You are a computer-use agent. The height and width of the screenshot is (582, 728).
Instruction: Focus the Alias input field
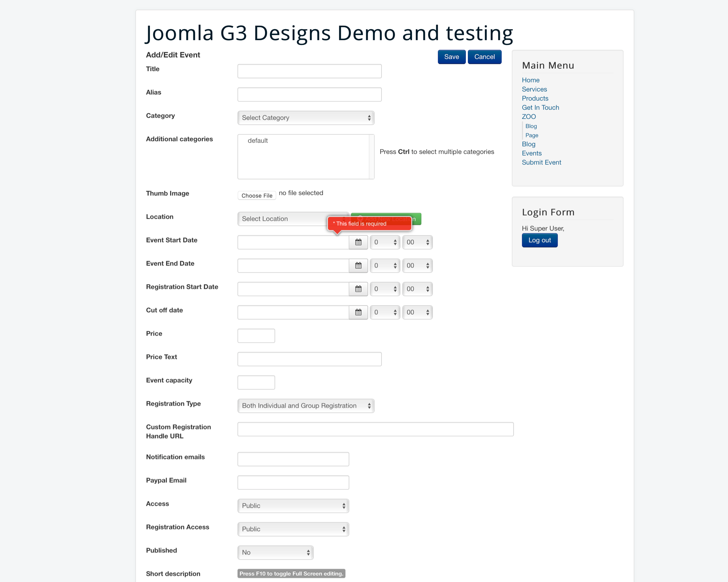309,94
